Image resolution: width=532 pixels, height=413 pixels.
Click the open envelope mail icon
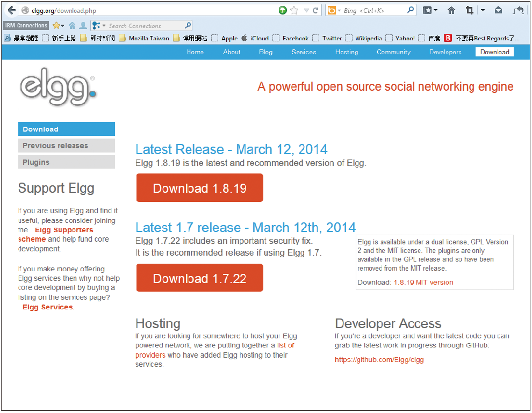pyautogui.click(x=498, y=11)
